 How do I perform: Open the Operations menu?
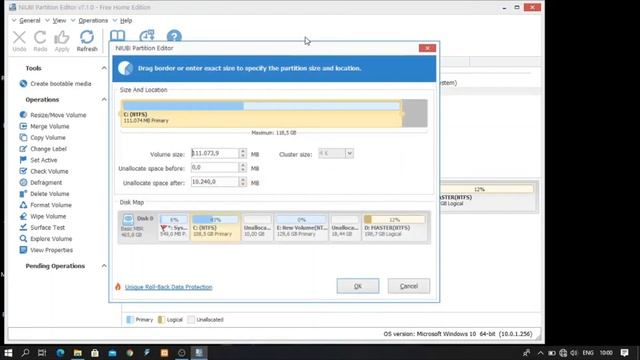click(93, 20)
